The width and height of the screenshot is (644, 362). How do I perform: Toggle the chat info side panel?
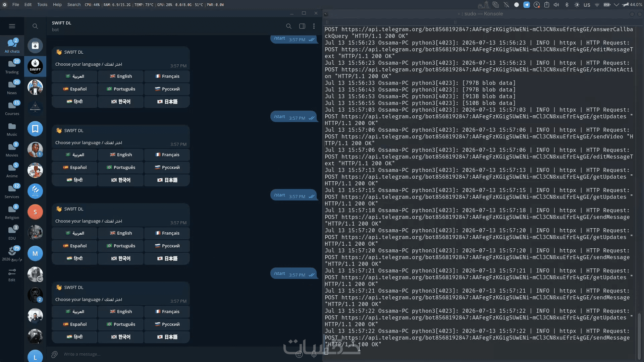(302, 26)
